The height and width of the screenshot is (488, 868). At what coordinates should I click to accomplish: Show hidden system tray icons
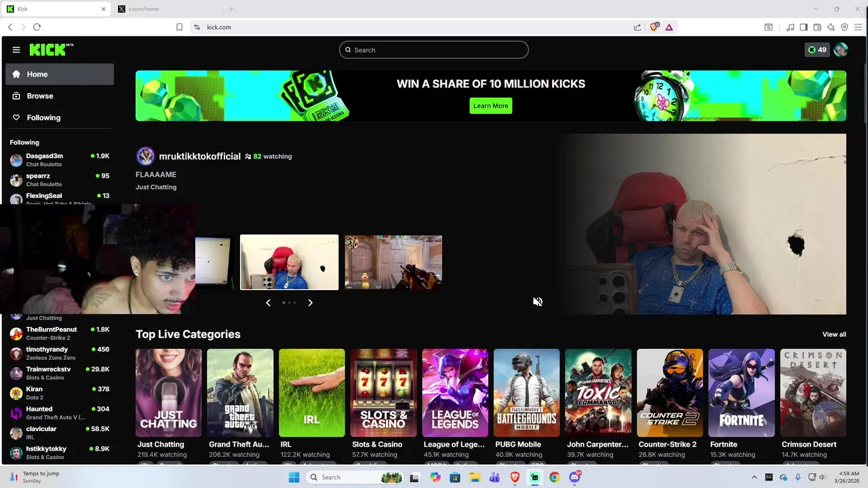(754, 477)
